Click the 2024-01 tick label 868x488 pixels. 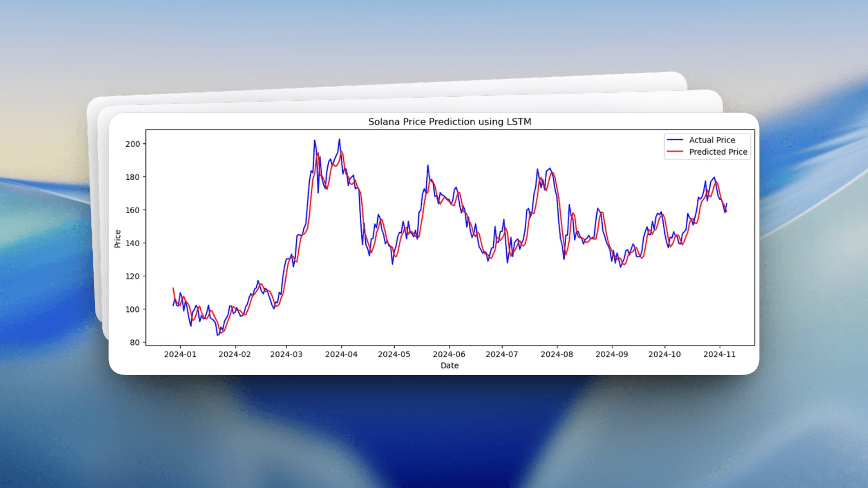(x=180, y=354)
